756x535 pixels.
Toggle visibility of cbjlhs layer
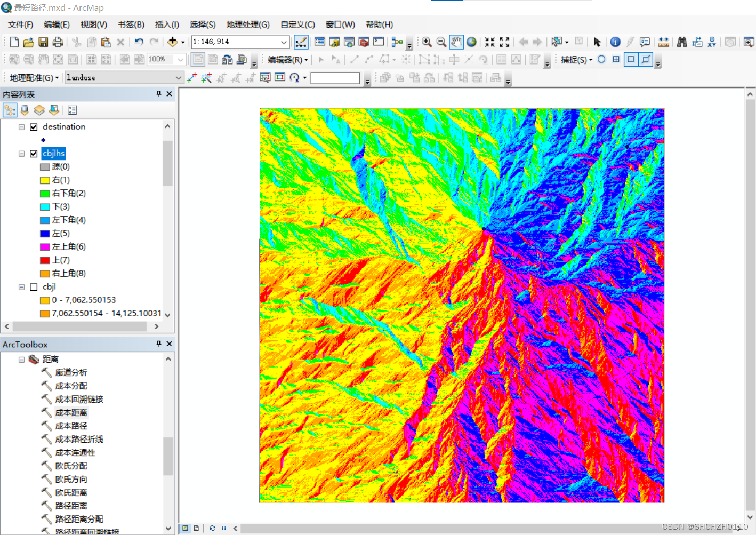pyautogui.click(x=34, y=154)
